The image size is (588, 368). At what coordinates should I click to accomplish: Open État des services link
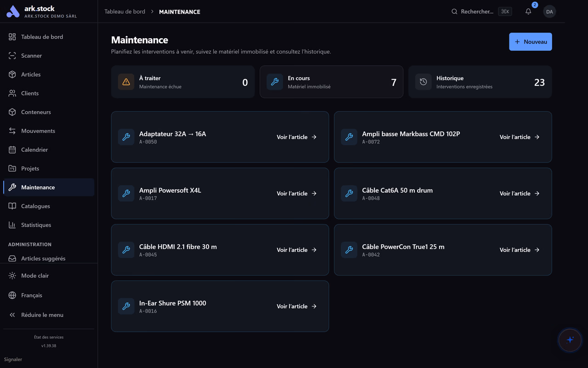pos(49,337)
